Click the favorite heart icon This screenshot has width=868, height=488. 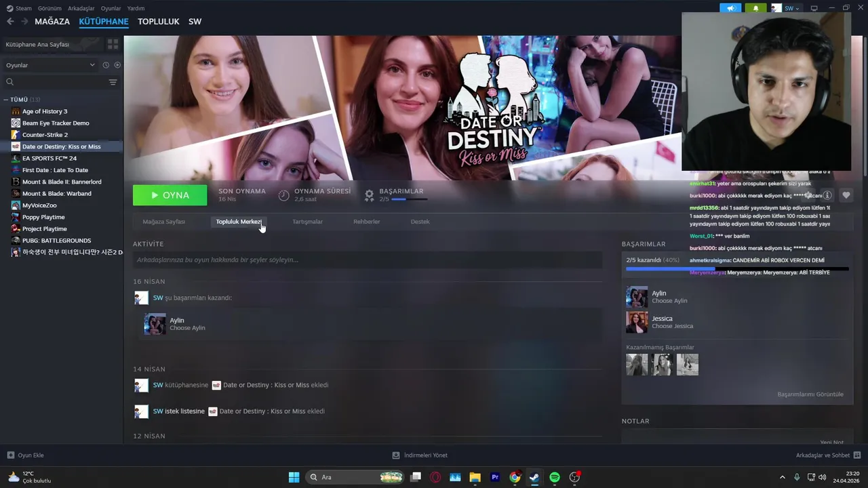click(846, 195)
